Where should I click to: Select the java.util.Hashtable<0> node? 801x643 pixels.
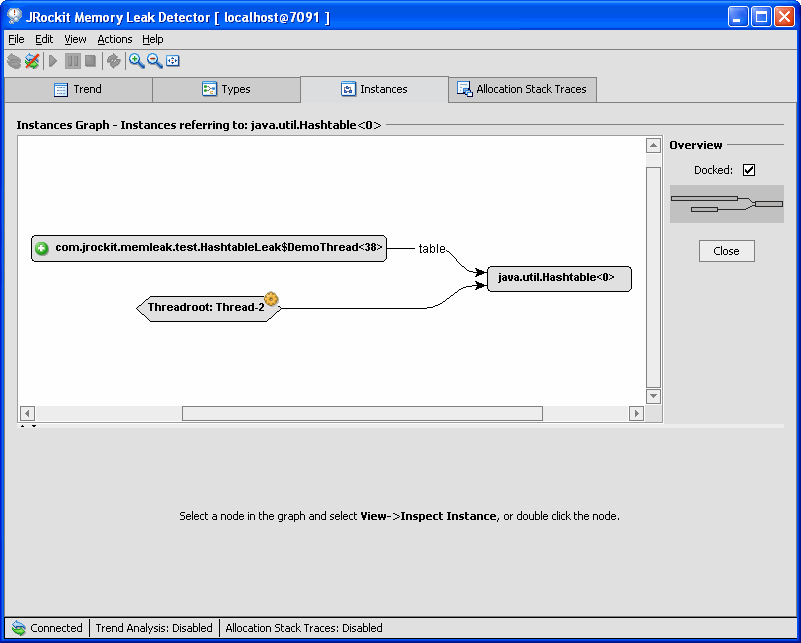click(x=559, y=278)
